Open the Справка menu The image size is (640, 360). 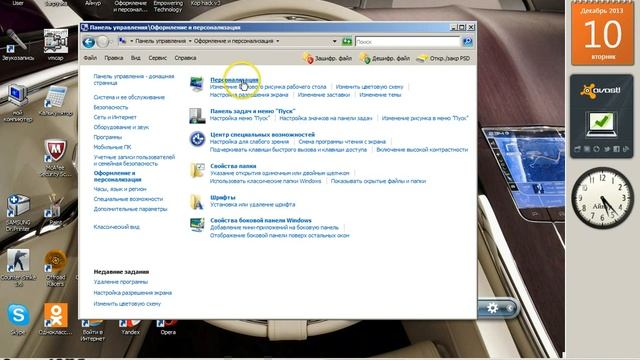pos(185,58)
